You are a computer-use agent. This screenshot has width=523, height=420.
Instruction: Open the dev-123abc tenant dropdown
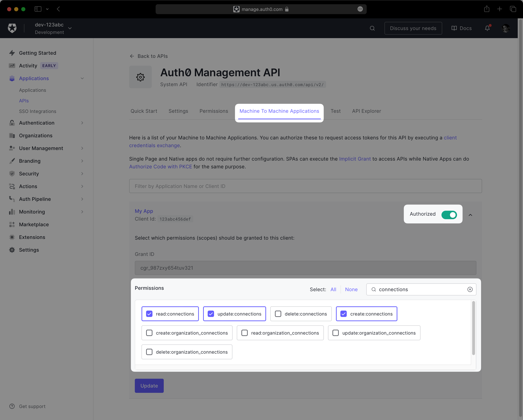(x=70, y=28)
